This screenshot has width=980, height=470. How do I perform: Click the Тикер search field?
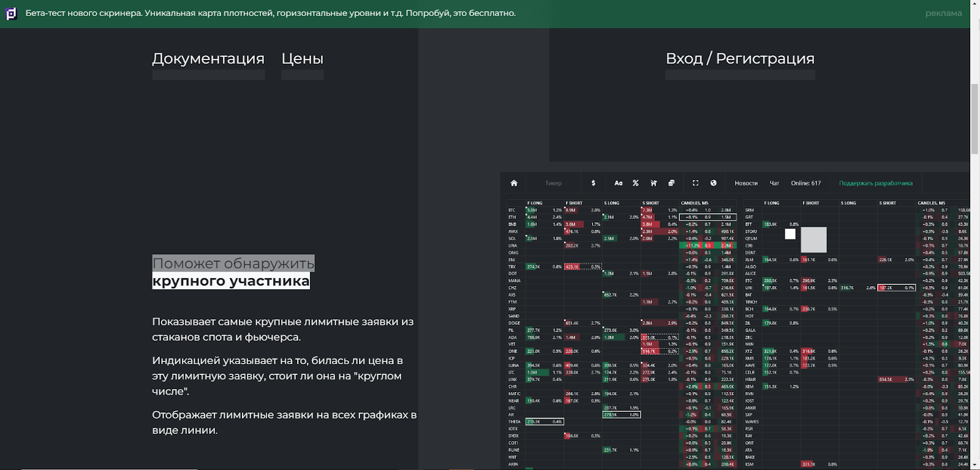click(553, 183)
